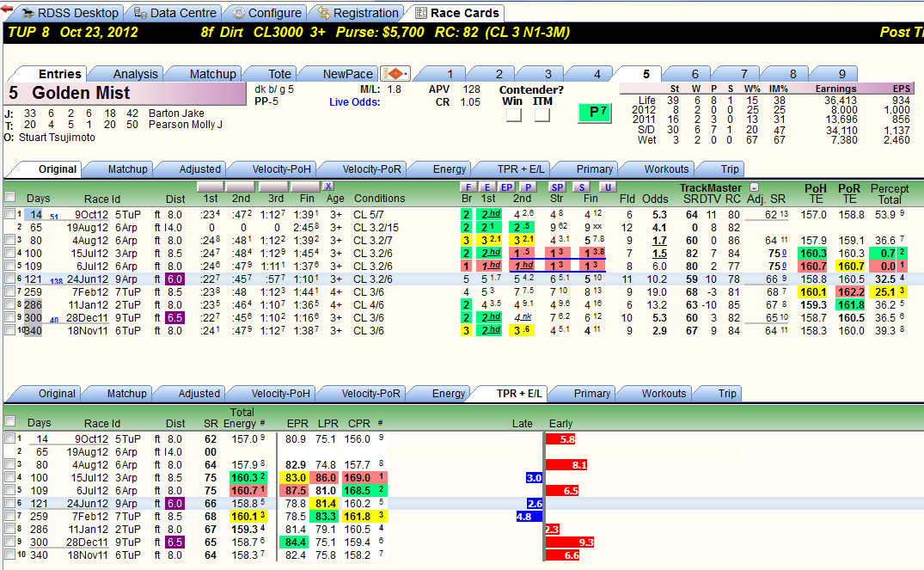Check the 15Jul12 3Arp row in Total Energy table
Image resolution: width=924 pixels, height=570 pixels.
click(x=10, y=477)
